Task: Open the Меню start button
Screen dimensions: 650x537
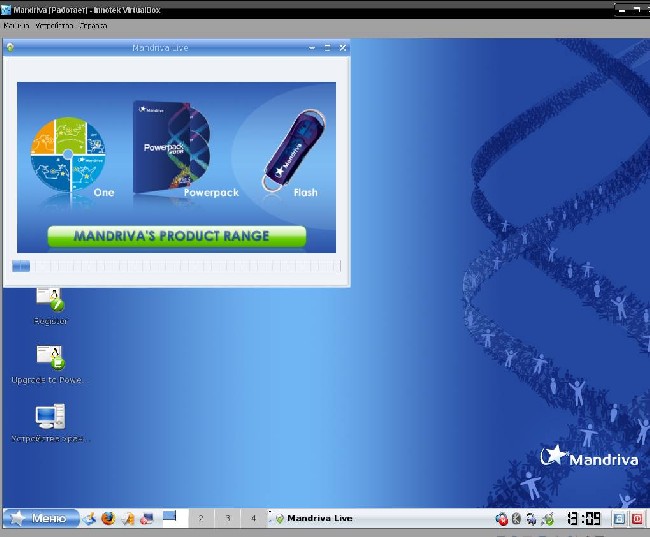Action: (41, 518)
